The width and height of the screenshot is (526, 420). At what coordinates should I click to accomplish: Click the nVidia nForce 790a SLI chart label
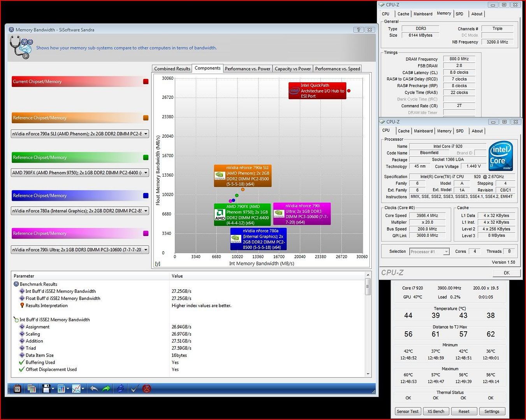coord(243,176)
